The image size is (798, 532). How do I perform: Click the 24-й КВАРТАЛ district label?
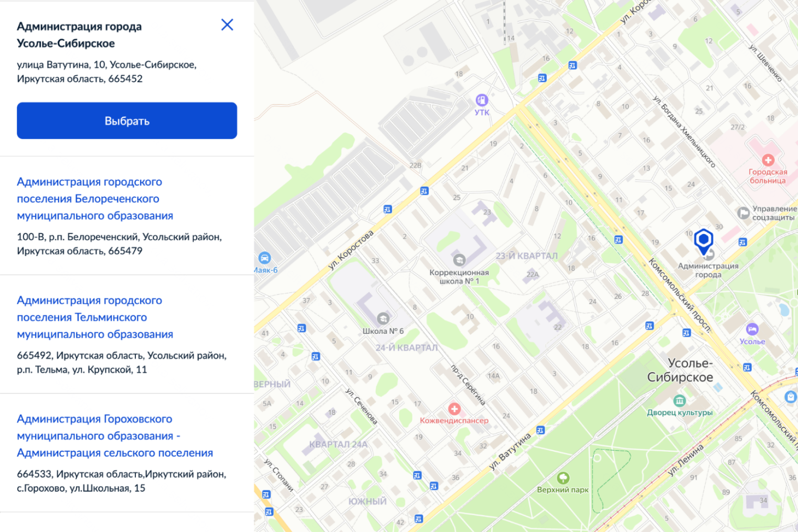[407, 347]
